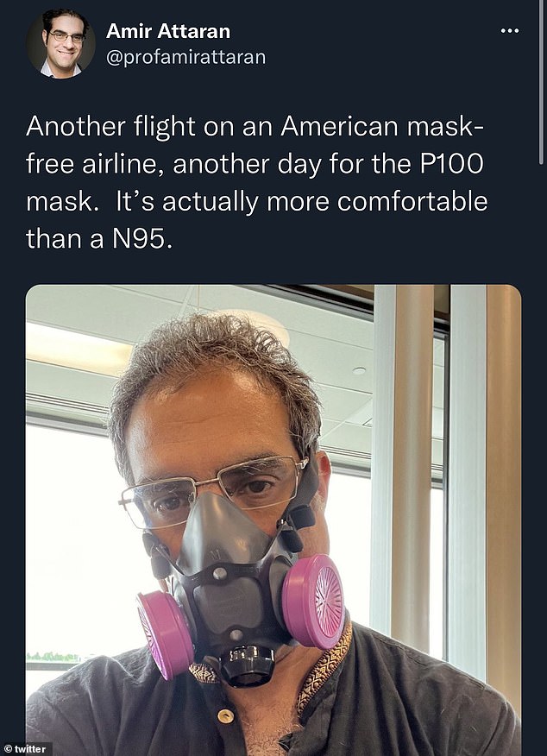The width and height of the screenshot is (547, 756).
Task: Click the eyeglasses in the photo
Action: pyautogui.click(x=216, y=488)
